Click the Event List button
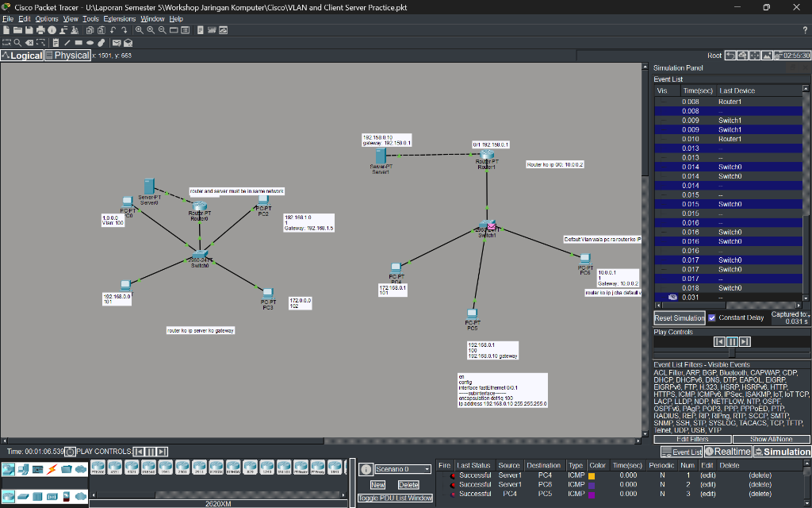The image size is (812, 508). point(682,452)
